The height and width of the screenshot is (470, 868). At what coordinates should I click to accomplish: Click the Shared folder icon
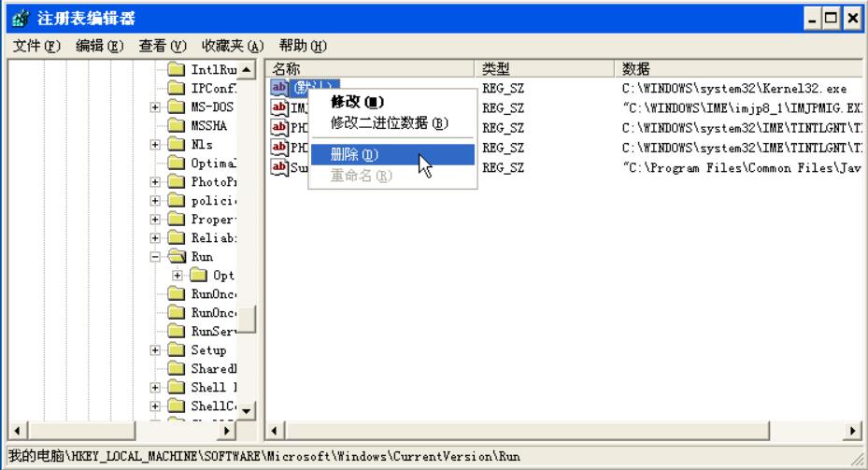point(176,368)
